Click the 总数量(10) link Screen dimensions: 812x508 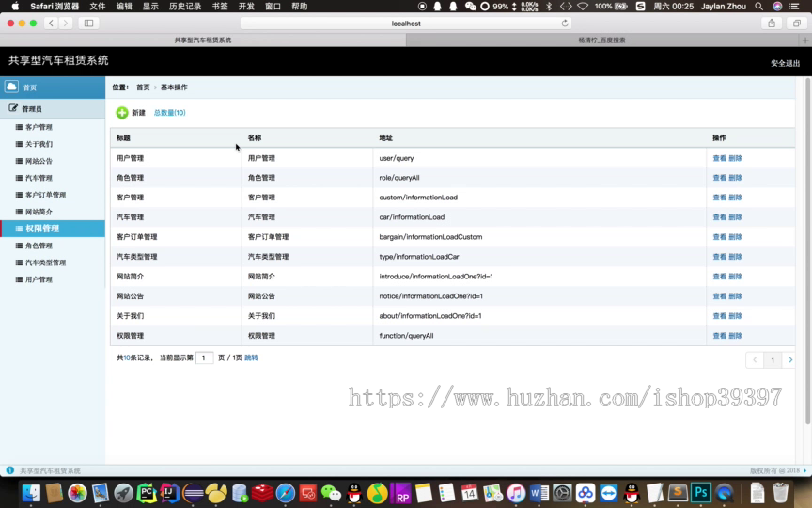169,113
